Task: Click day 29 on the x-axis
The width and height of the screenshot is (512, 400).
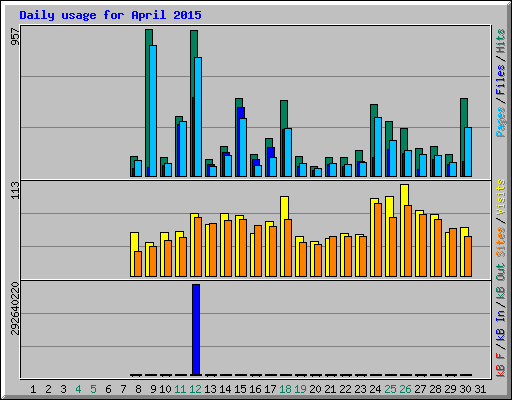Action: [450, 389]
